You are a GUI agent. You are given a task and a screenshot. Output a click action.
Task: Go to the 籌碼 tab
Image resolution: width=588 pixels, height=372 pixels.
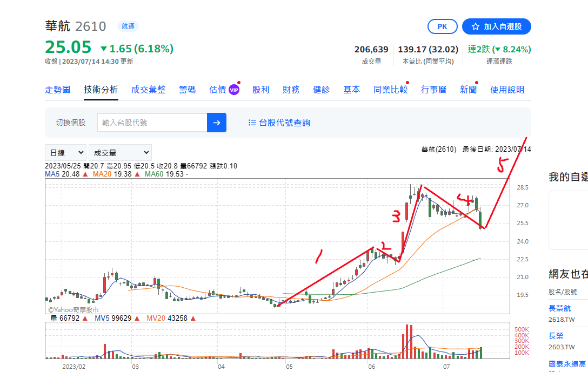(x=188, y=90)
